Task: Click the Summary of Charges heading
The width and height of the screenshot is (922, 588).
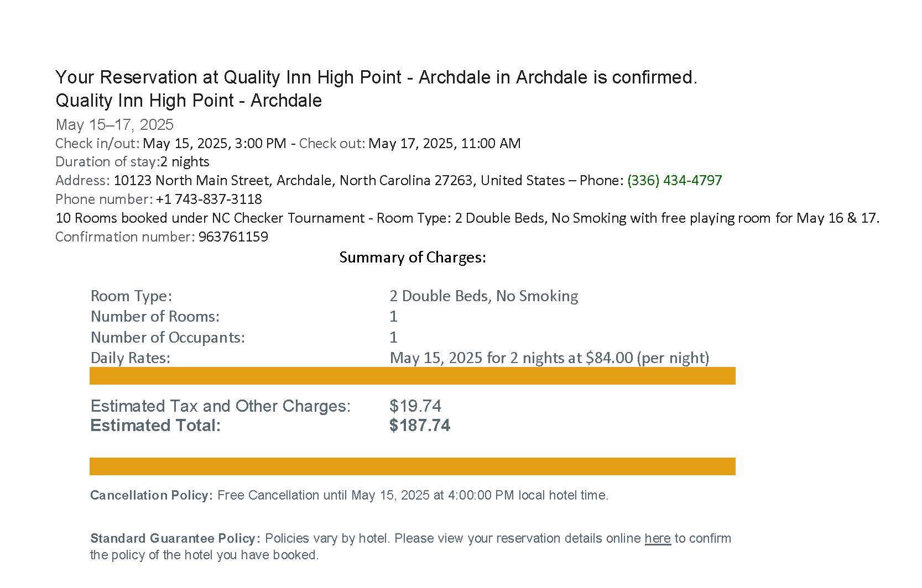Action: [413, 258]
